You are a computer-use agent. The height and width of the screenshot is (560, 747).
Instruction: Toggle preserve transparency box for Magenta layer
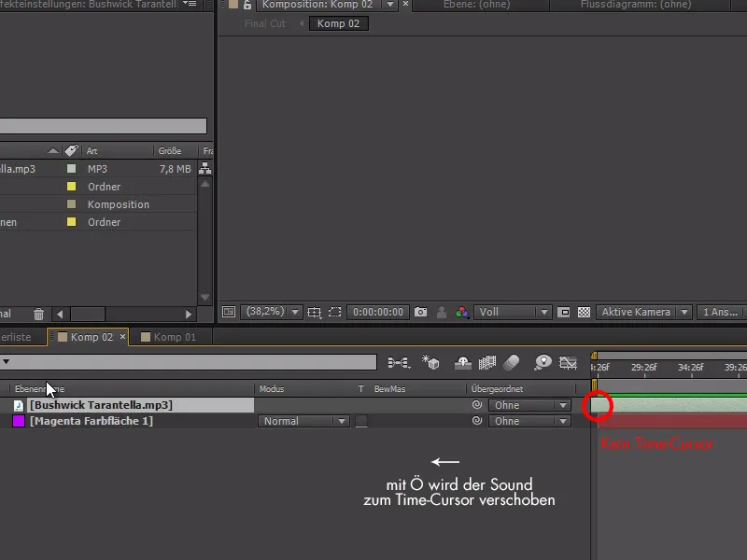(x=361, y=421)
